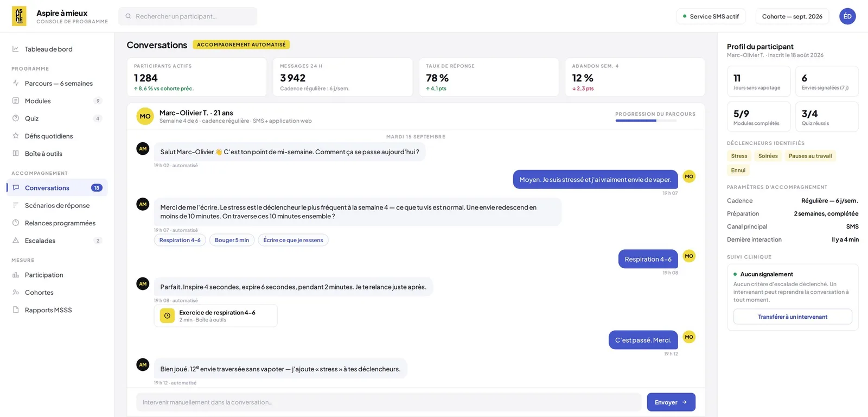This screenshot has height=417, width=868.
Task: Click the Parcours pulse icon
Action: (16, 83)
